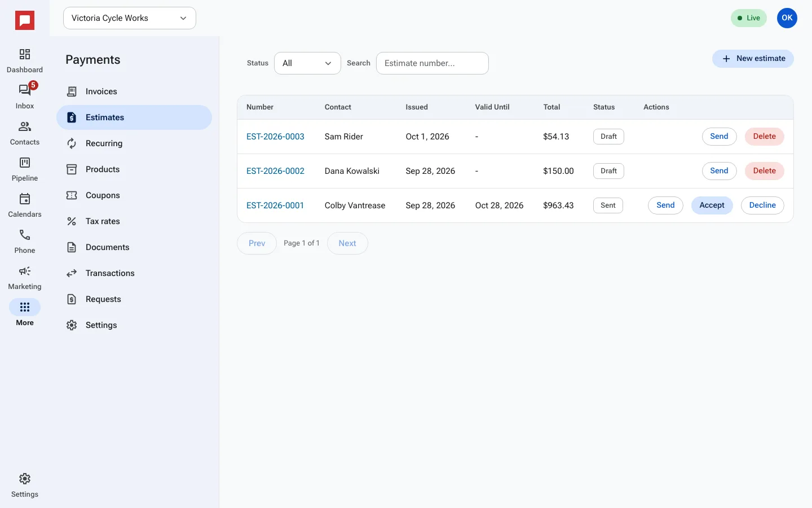Image resolution: width=812 pixels, height=508 pixels.
Task: Click the Sent status badge
Action: pyautogui.click(x=608, y=205)
